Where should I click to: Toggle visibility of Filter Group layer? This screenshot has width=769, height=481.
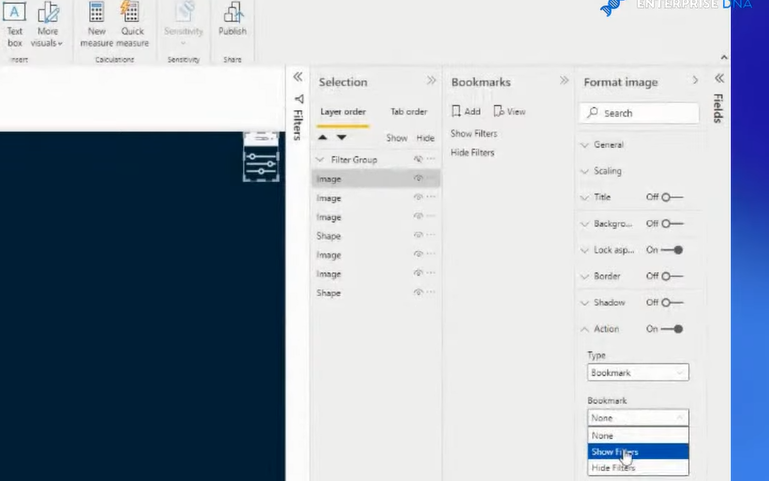(x=418, y=160)
